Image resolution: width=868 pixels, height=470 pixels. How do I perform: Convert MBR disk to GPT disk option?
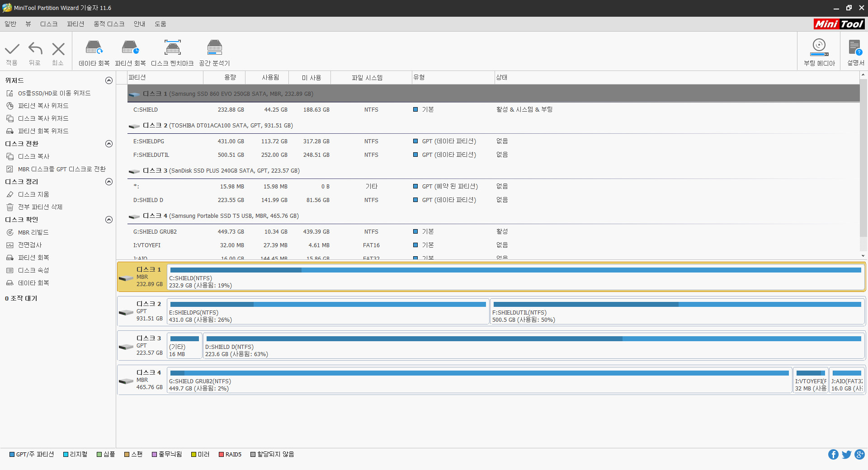point(61,169)
